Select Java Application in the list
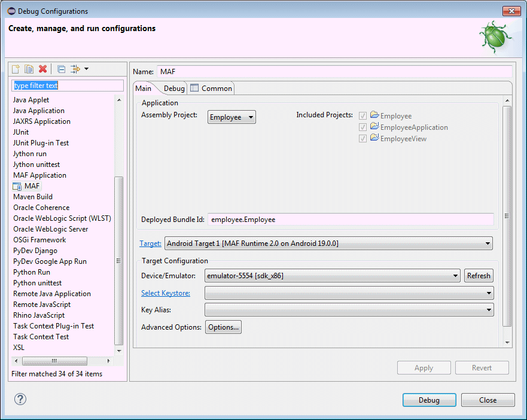The image size is (527, 420). (x=39, y=111)
